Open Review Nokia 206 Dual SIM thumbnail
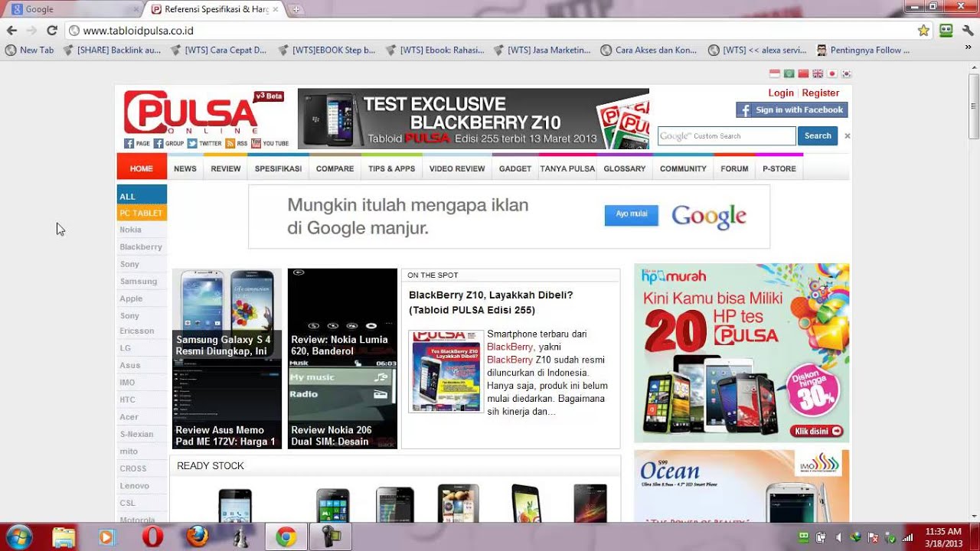The height and width of the screenshot is (551, 980). (x=342, y=403)
